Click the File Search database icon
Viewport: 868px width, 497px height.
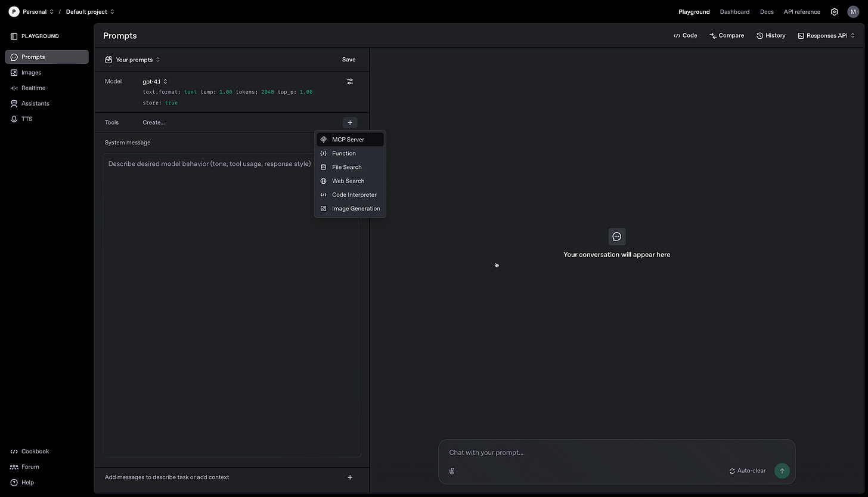pyautogui.click(x=324, y=167)
